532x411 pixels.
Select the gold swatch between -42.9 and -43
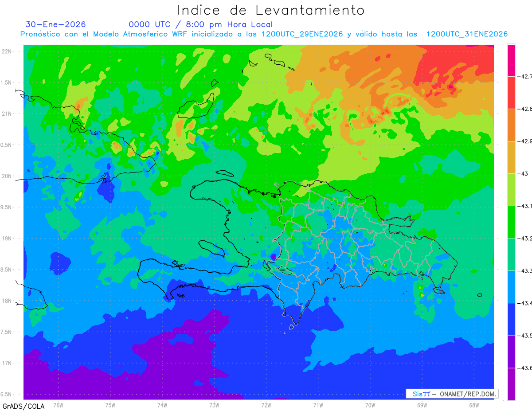[x=511, y=157]
